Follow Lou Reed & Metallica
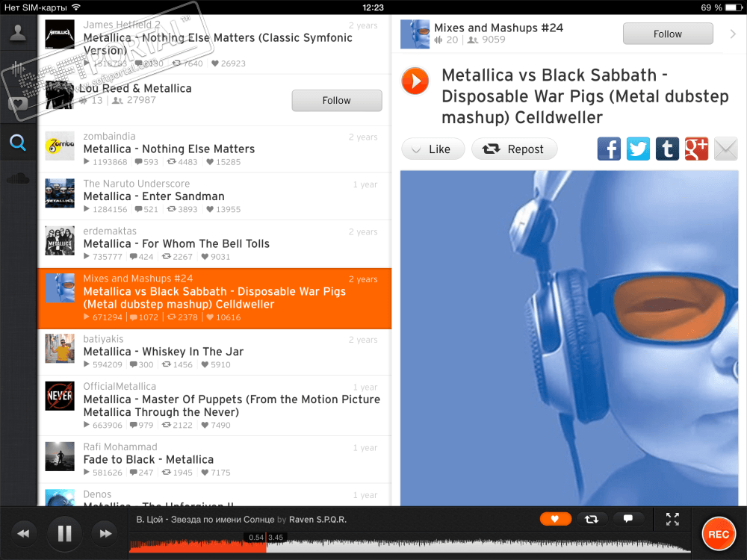747x560 pixels. pos(337,101)
